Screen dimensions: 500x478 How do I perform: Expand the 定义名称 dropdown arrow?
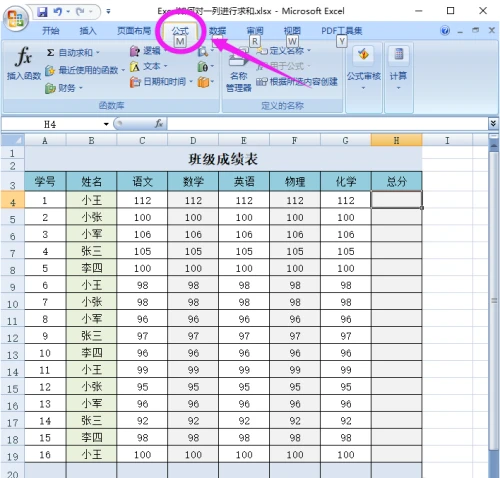click(309, 51)
